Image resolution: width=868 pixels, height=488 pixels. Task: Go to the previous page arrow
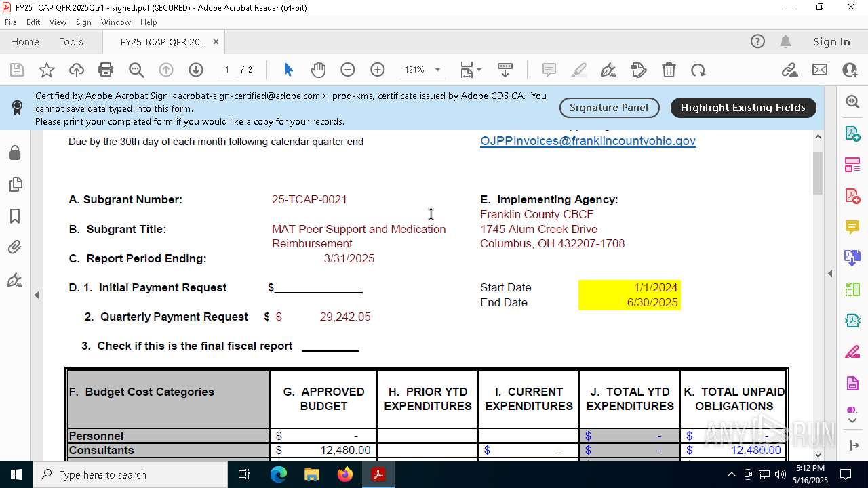(166, 70)
